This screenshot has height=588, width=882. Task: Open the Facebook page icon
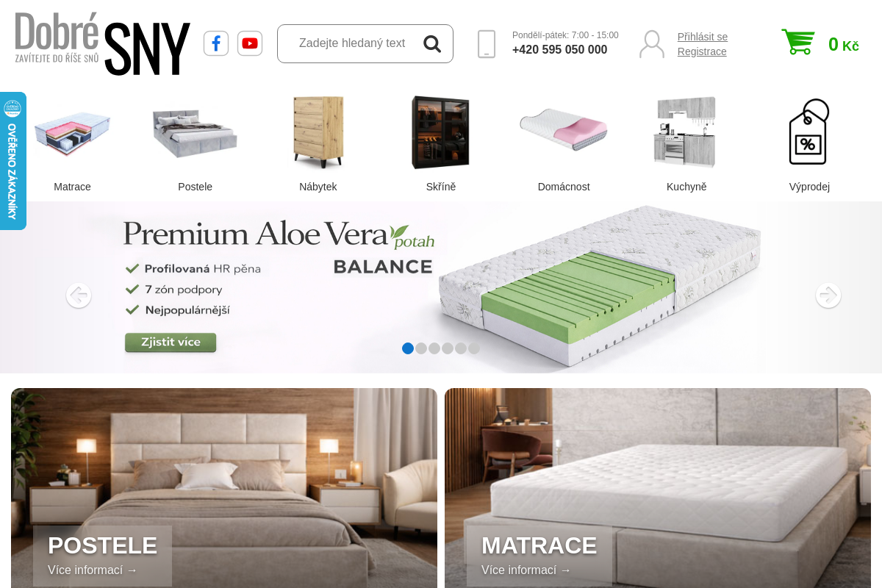coord(216,43)
